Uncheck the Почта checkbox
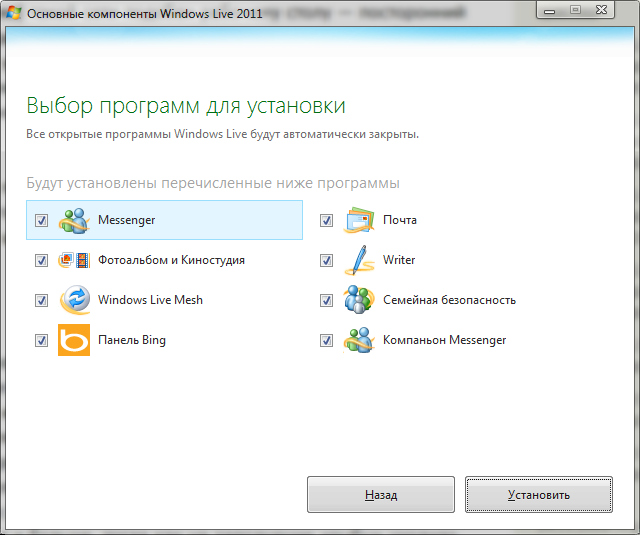This screenshot has height=535, width=640. (326, 220)
